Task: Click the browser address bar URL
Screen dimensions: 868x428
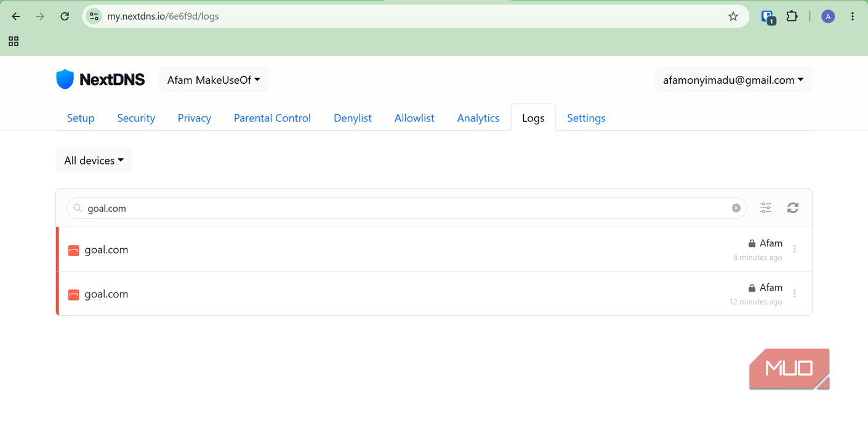Action: click(163, 17)
